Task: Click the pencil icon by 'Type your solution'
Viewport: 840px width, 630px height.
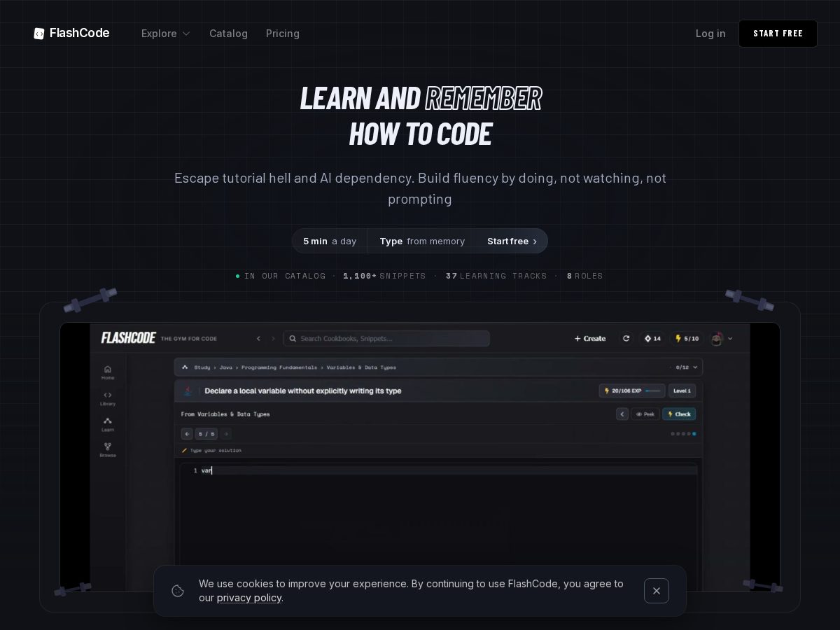Action: [x=184, y=450]
